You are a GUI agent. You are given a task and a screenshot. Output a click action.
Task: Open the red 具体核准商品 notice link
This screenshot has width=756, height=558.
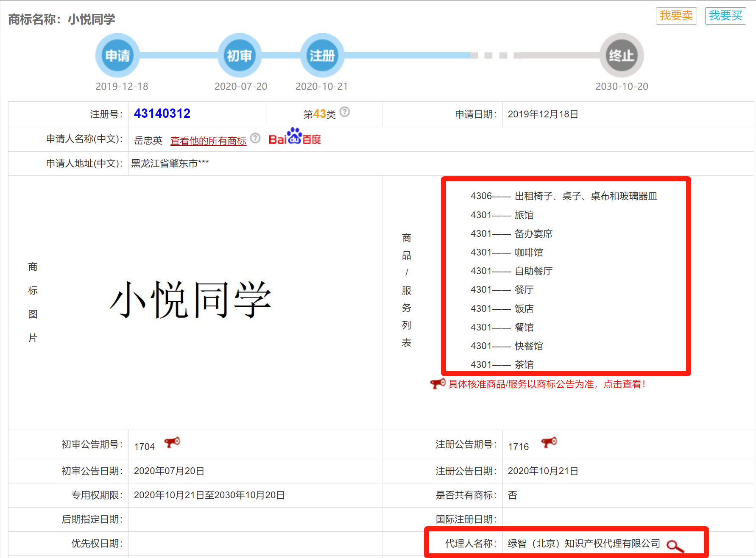click(547, 384)
